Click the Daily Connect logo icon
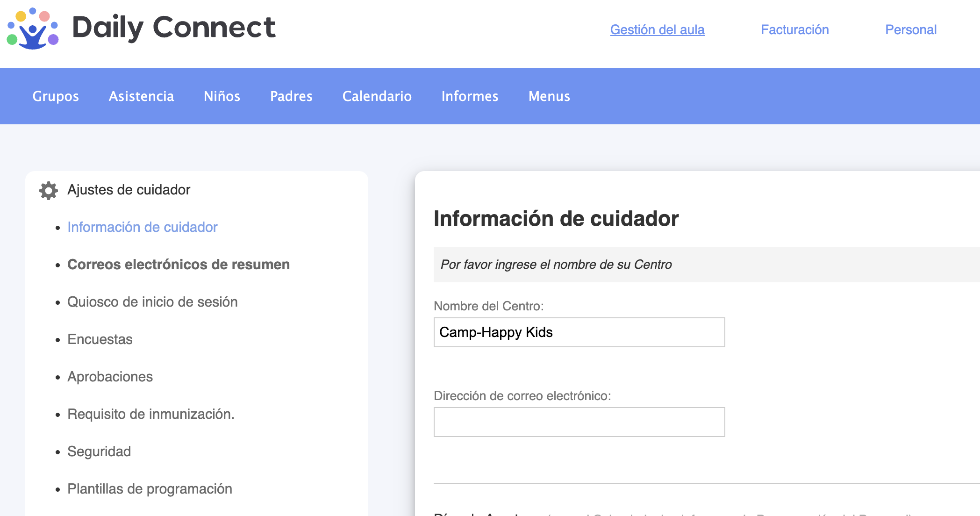980x516 pixels. click(32, 29)
